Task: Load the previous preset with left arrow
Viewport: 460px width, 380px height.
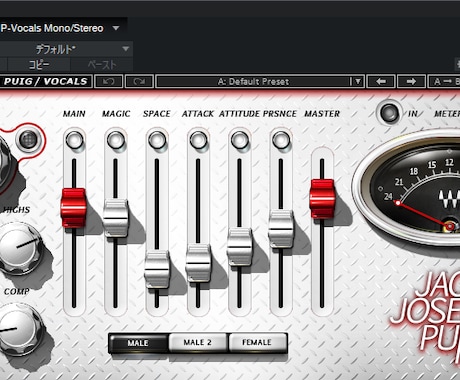Action: pos(381,81)
